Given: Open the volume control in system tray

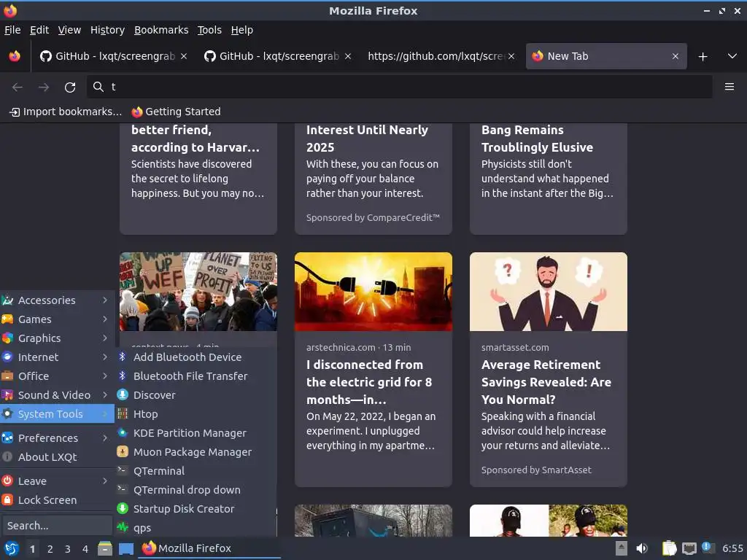Looking at the screenshot, I should [x=642, y=548].
